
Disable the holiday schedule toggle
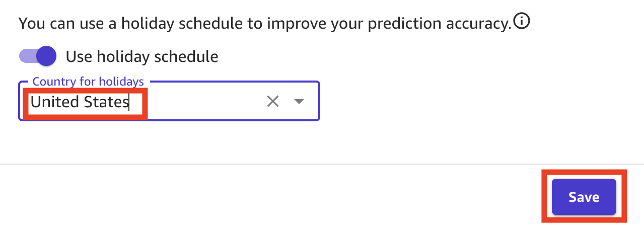point(38,56)
